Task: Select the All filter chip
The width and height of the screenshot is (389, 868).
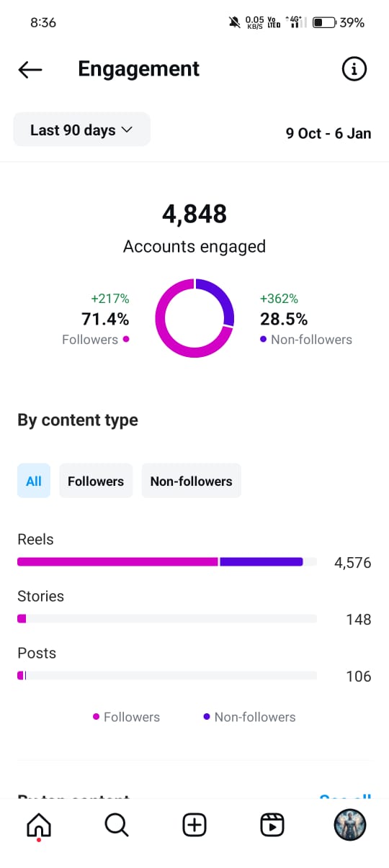Action: tap(34, 481)
